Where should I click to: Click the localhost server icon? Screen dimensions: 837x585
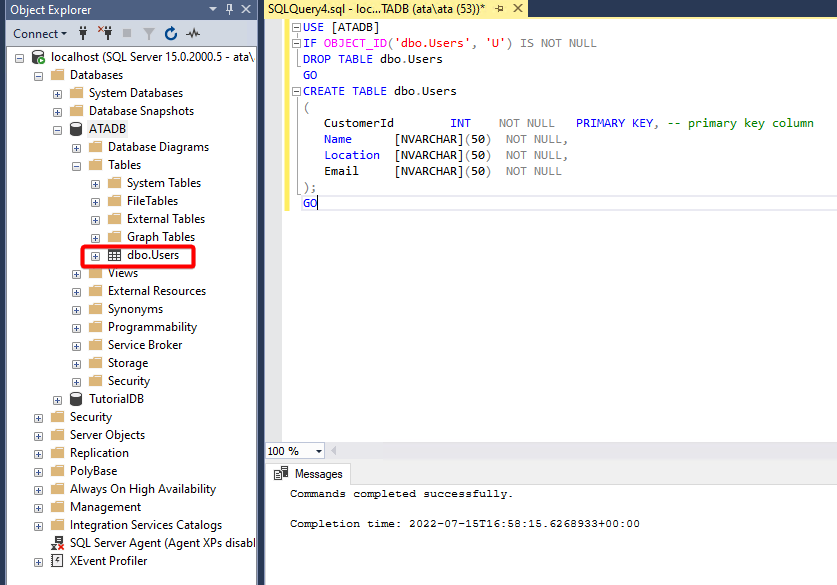tap(38, 57)
